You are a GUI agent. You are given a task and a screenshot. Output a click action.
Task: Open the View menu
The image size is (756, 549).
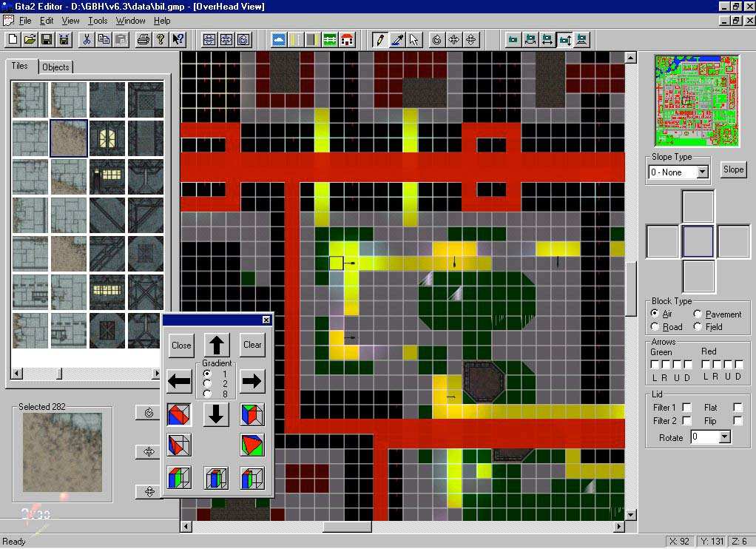[70, 21]
